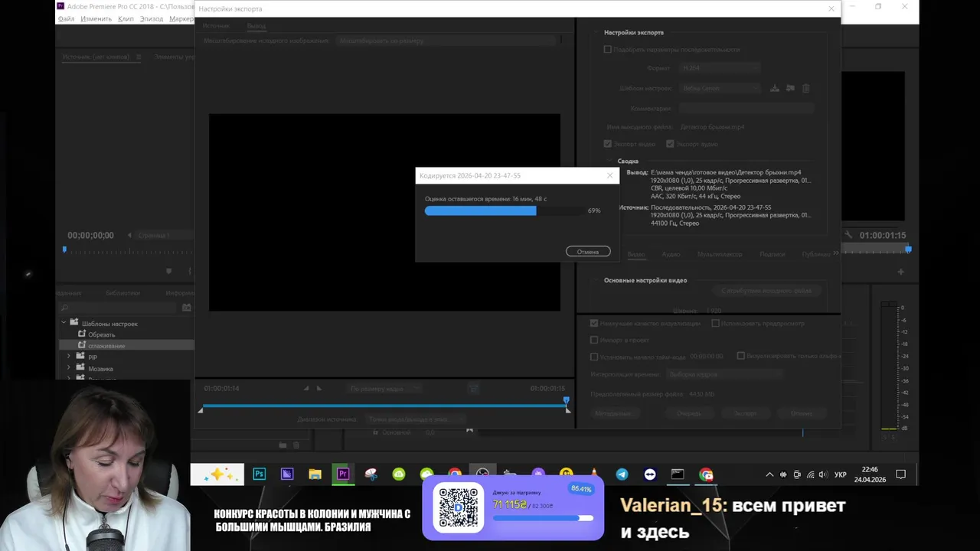Open the notification center icon
The image size is (980, 551).
[901, 474]
